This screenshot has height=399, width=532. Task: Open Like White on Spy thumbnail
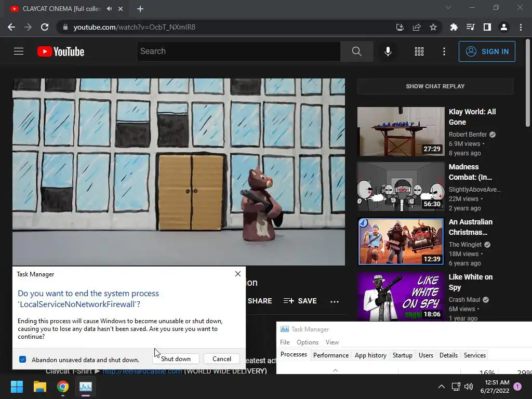(x=401, y=297)
